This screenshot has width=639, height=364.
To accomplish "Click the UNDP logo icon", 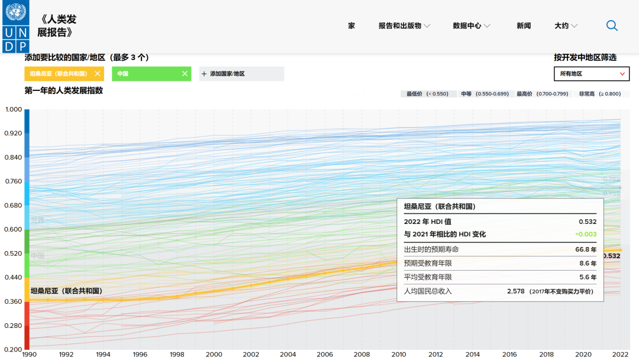I will (x=15, y=27).
